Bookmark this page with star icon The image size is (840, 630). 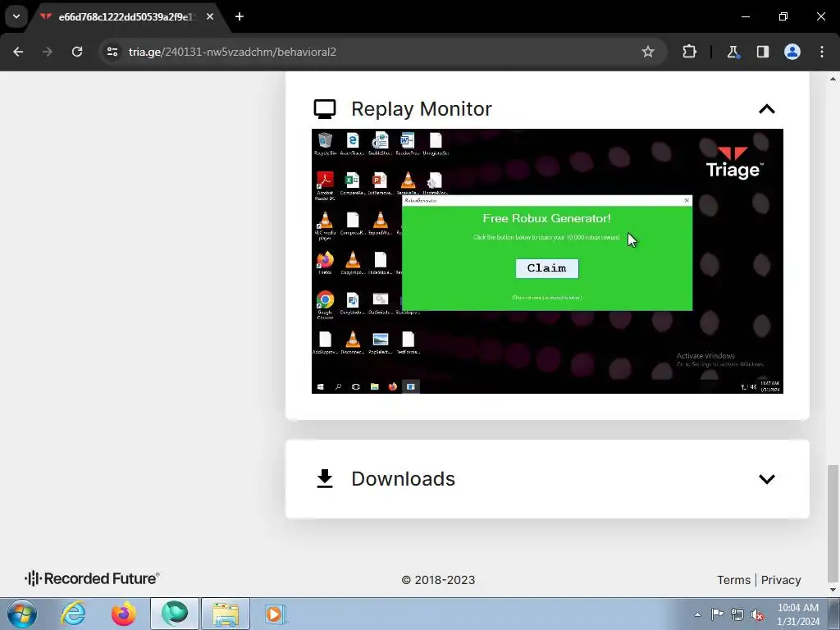(648, 52)
